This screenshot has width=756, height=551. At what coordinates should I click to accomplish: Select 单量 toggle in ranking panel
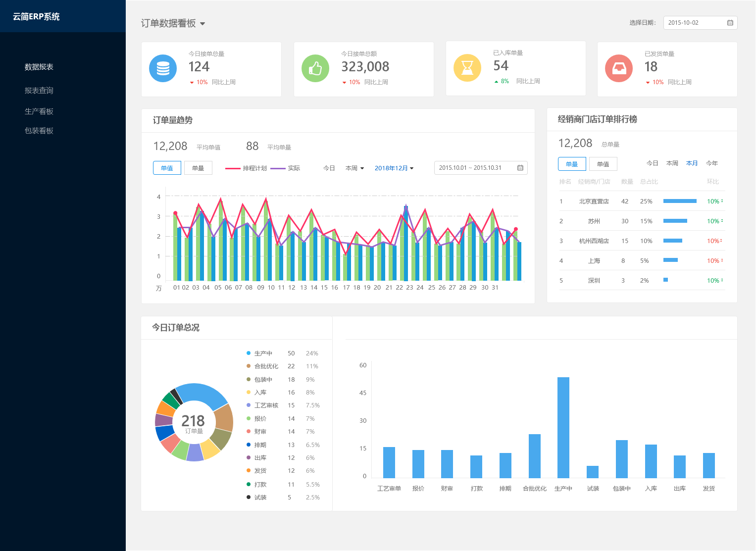coord(572,164)
